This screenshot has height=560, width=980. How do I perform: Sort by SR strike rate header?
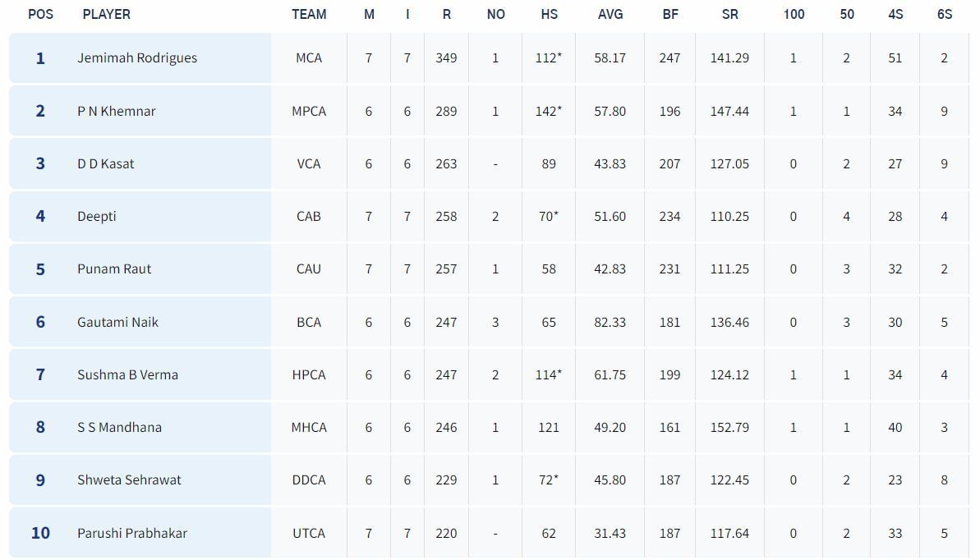(x=729, y=14)
